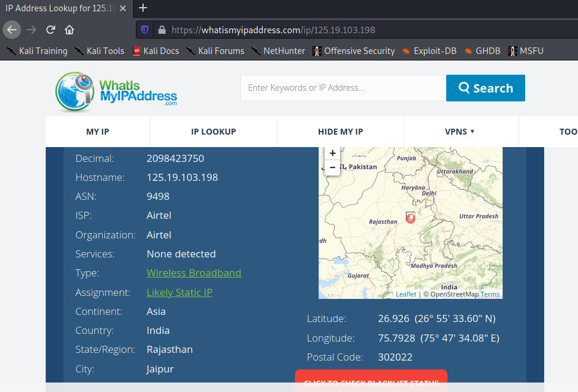The image size is (578, 392).
Task: Click the forward navigation arrow
Action: point(31,30)
